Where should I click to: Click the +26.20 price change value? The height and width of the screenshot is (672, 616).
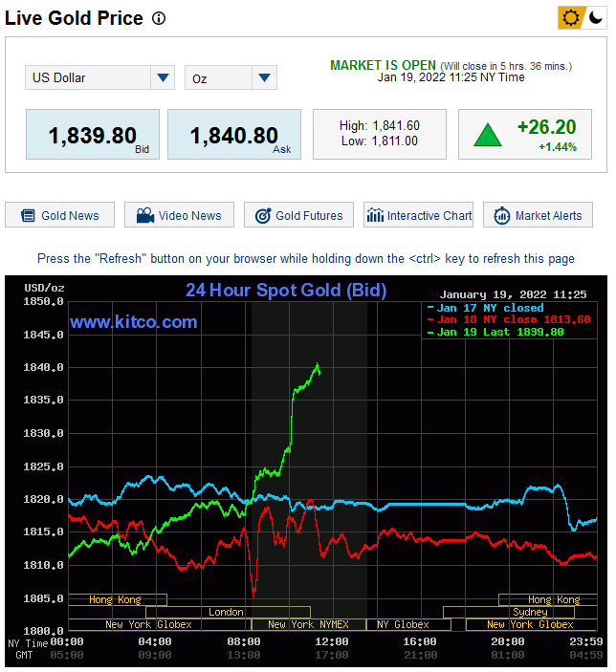point(547,127)
